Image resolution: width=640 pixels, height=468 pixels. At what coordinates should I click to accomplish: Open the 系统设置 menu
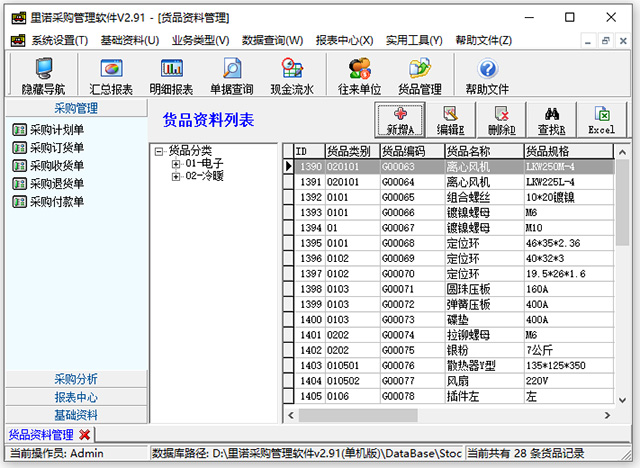point(59,40)
